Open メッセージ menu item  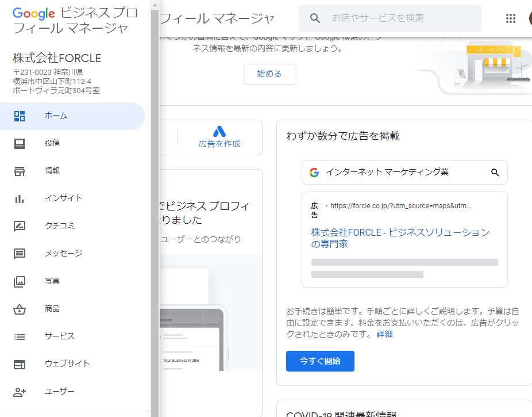72,253
